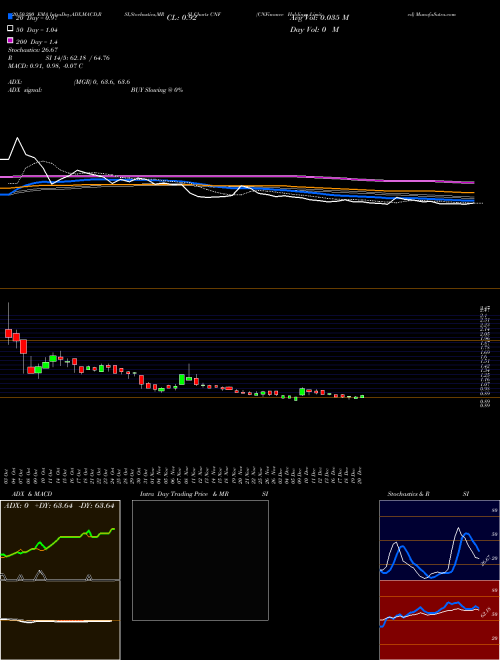Select the '200 Day - 1.4' legend label
Viewport: 500px width, 660px height.
37,42
